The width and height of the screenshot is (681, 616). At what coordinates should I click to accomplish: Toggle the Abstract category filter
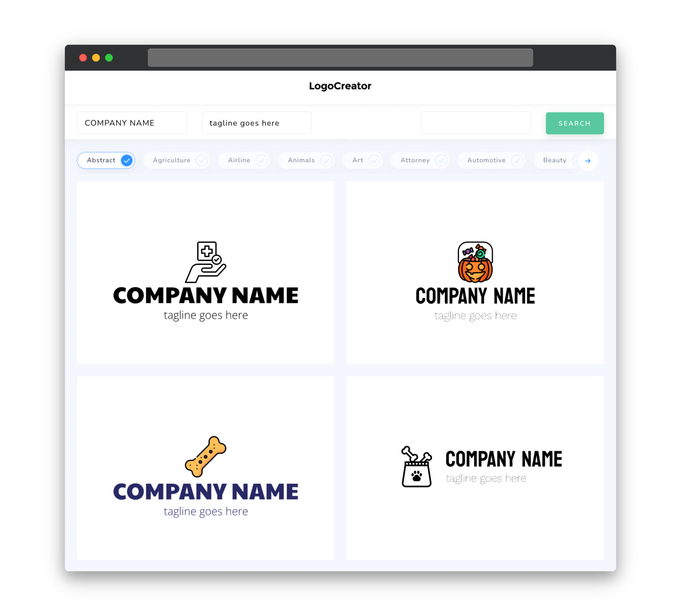tap(107, 160)
